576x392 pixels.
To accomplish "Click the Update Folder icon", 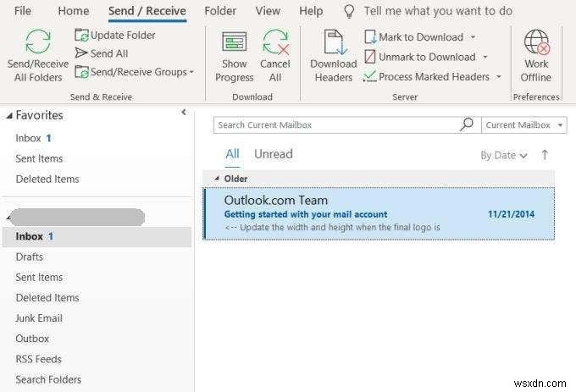I will coord(81,36).
